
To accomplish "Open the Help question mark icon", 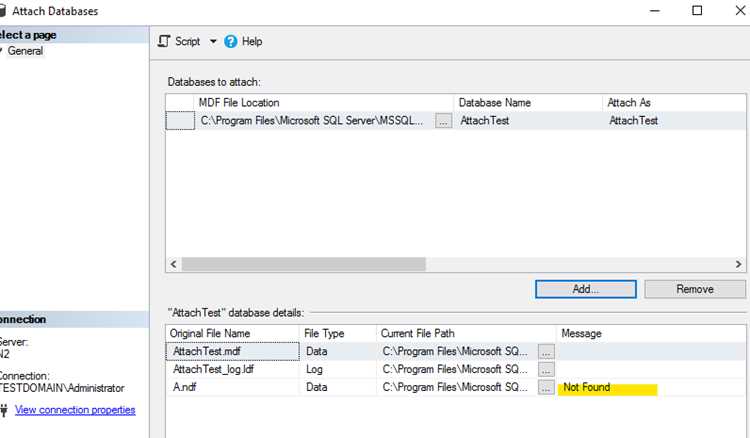I will point(231,42).
